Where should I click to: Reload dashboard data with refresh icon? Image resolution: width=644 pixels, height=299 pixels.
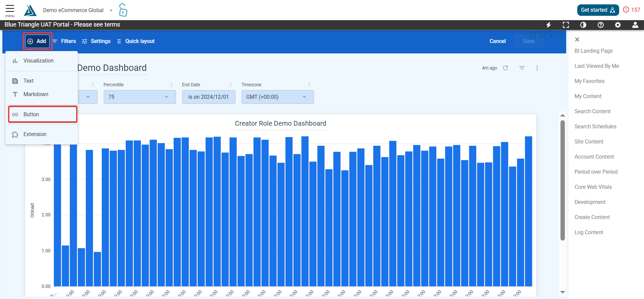(505, 68)
